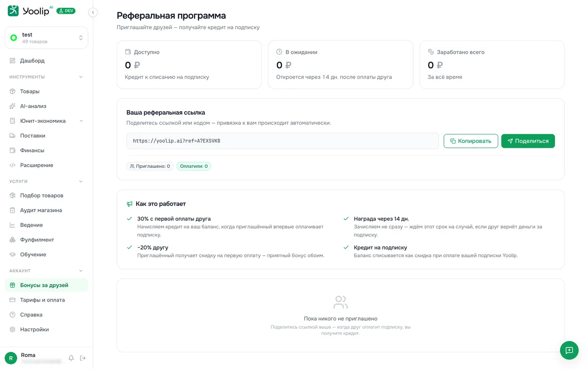Click the AI-анализ sparkle icon
Image resolution: width=588 pixels, height=369 pixels.
click(13, 106)
